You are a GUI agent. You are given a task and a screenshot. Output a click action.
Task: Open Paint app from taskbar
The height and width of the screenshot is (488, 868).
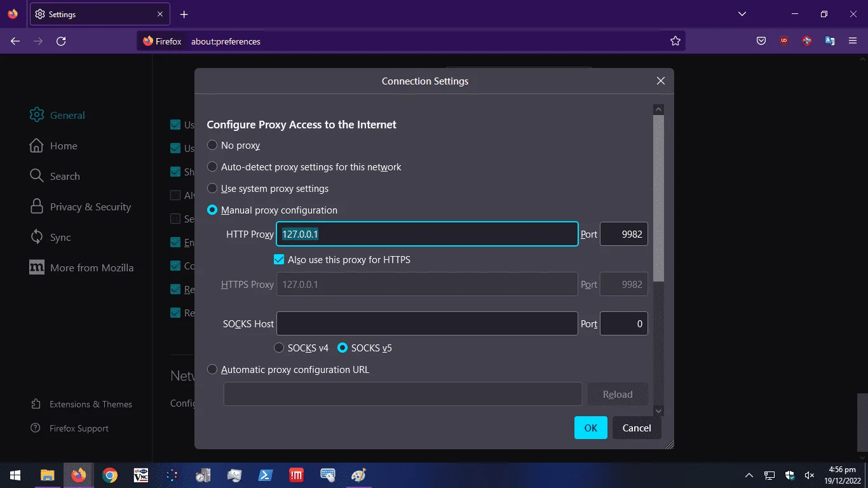[x=359, y=475]
